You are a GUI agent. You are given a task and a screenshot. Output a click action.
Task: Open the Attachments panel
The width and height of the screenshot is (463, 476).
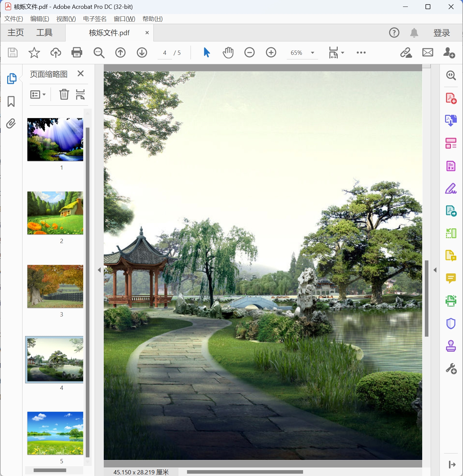[11, 124]
